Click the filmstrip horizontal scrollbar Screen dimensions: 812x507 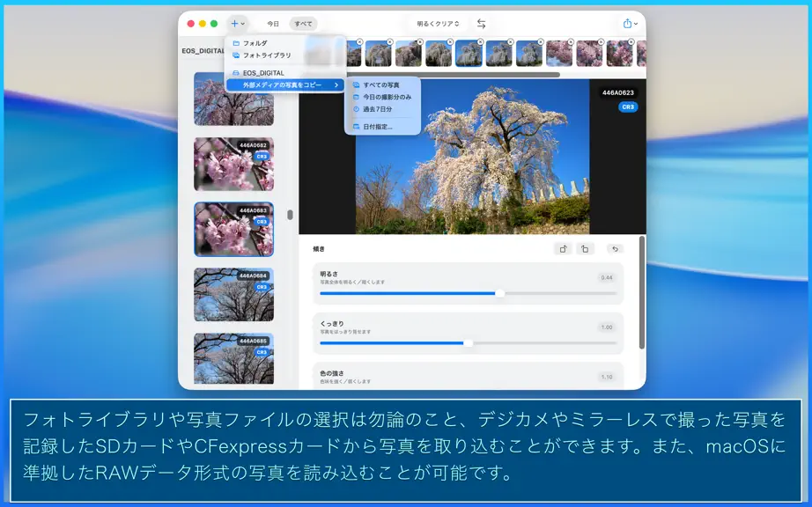pyautogui.click(x=454, y=75)
